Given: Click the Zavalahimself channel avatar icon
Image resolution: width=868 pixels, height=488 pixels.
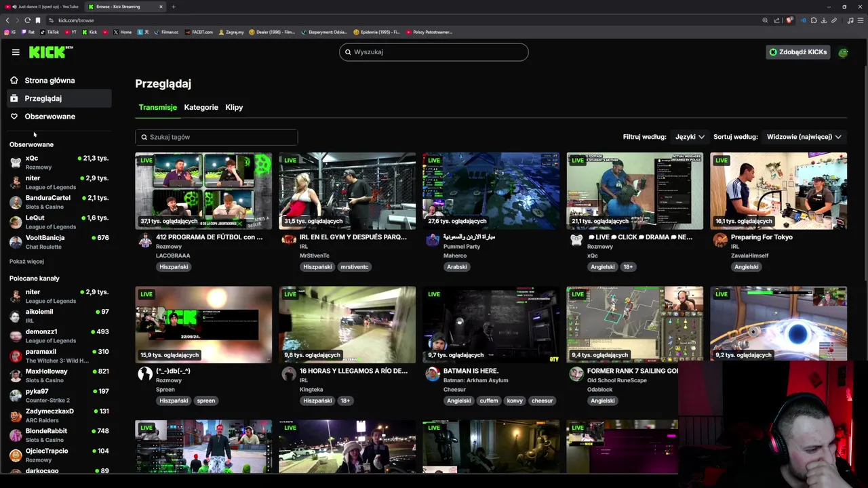Looking at the screenshot, I should 720,240.
